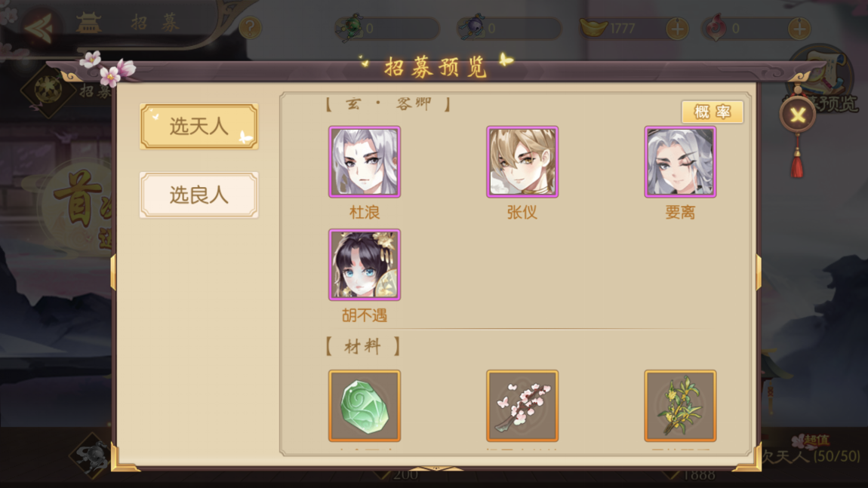Image resolution: width=868 pixels, height=488 pixels.
Task: Select the 胡不遇 character portrait
Action: tap(365, 265)
